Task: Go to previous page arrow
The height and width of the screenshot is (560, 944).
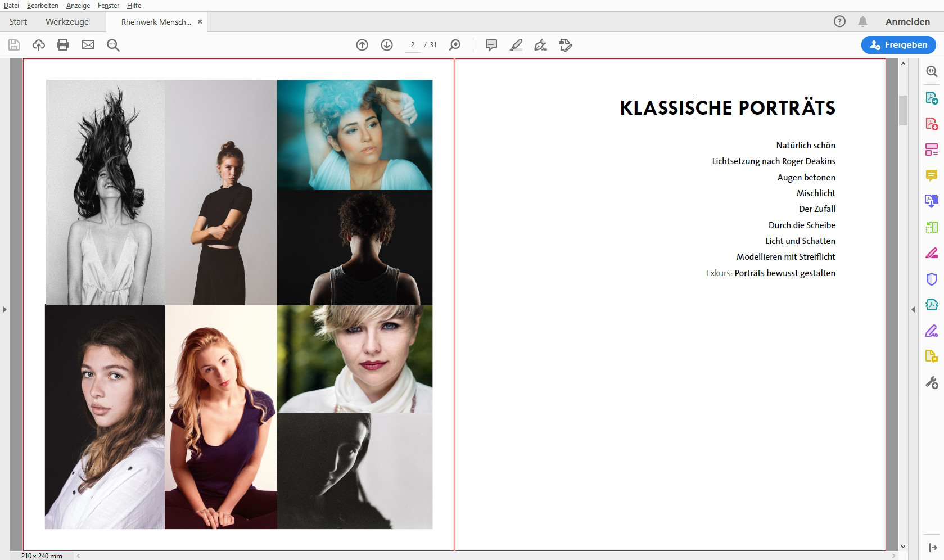Action: tap(362, 45)
